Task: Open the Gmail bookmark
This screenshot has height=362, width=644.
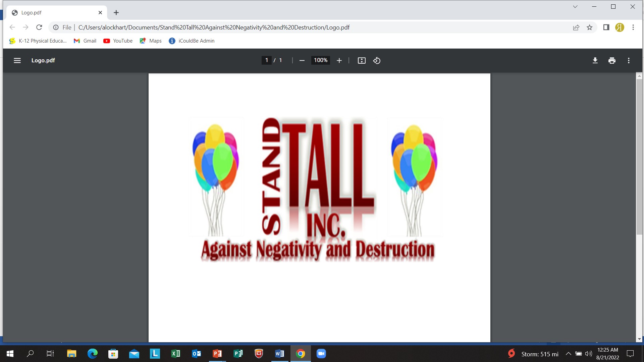Action: coord(85,41)
